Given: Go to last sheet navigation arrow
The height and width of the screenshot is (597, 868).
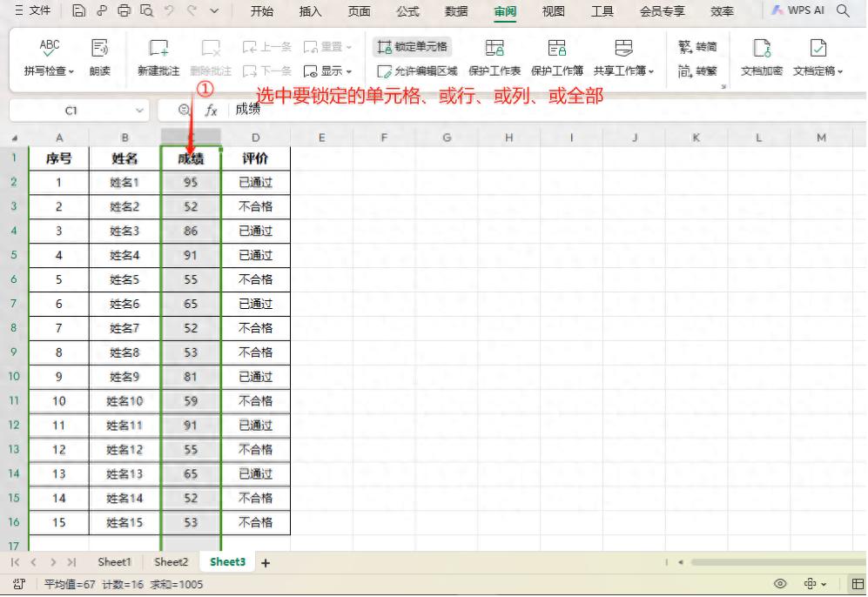Looking at the screenshot, I should tap(72, 562).
